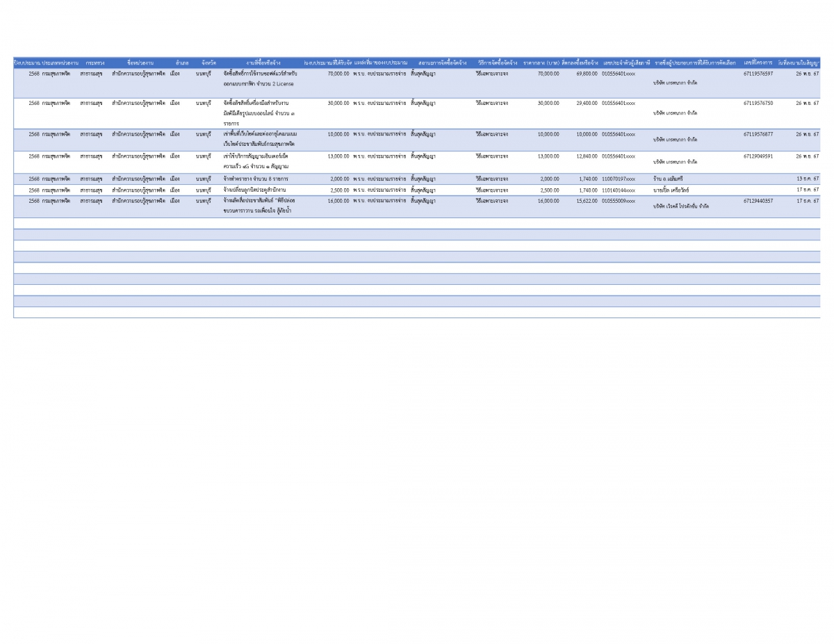Click the agreed price cell 69,800.00
Image resolution: width=834 pixels, height=644 pixels.
587,73
